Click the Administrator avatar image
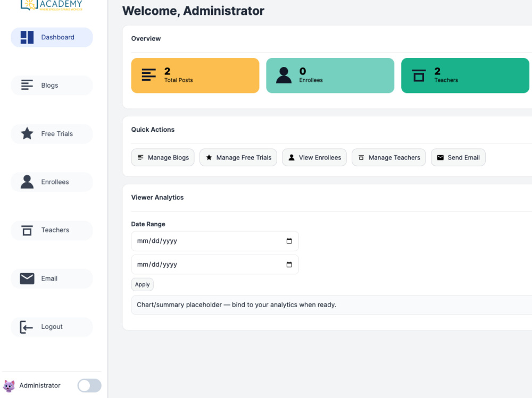This screenshot has width=532, height=398. (9, 386)
